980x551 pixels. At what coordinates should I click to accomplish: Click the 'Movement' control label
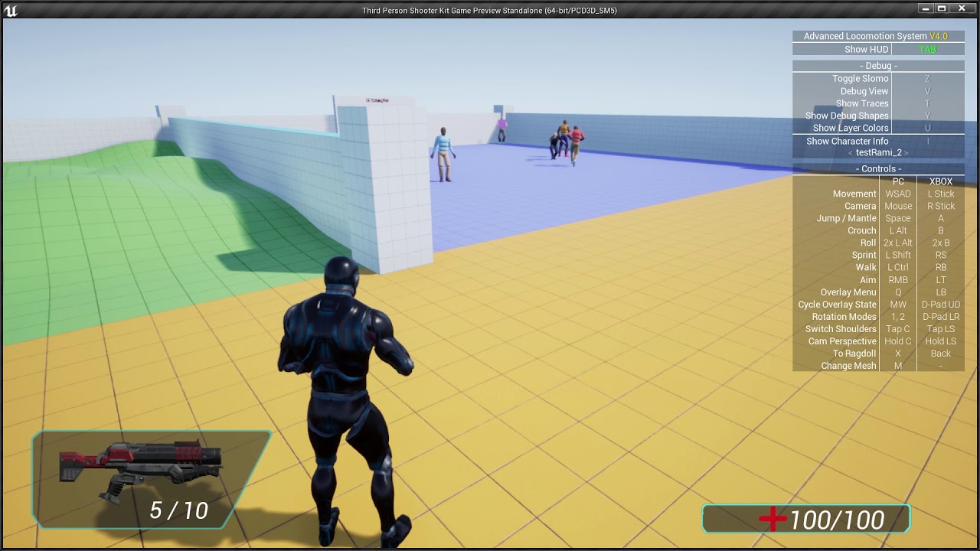pyautogui.click(x=854, y=194)
